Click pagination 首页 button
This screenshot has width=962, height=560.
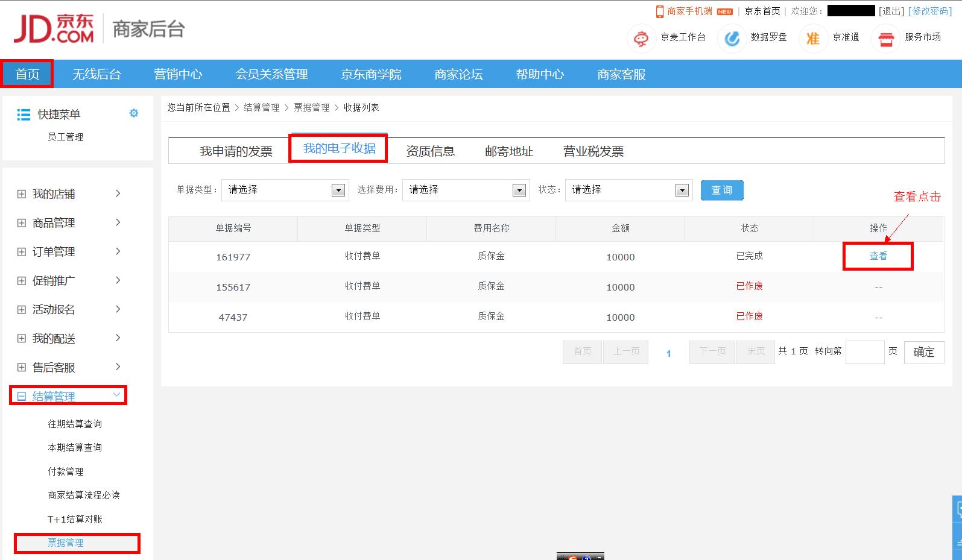(582, 351)
